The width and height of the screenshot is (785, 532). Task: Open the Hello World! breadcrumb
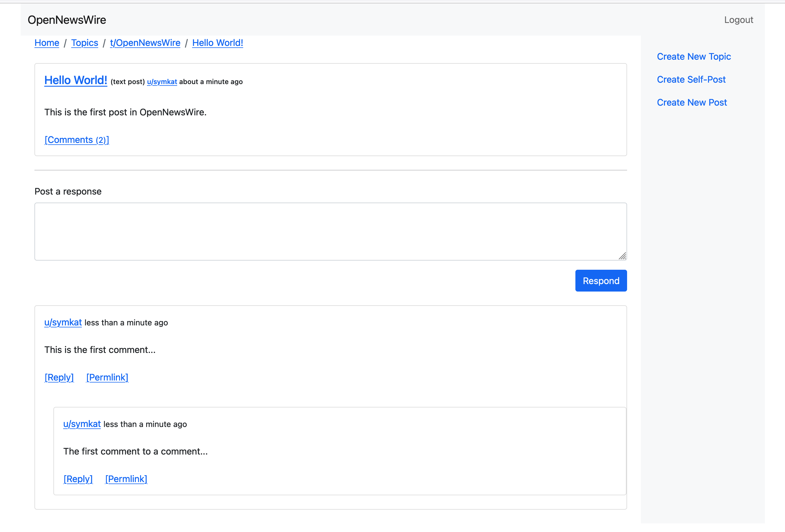[x=217, y=43]
